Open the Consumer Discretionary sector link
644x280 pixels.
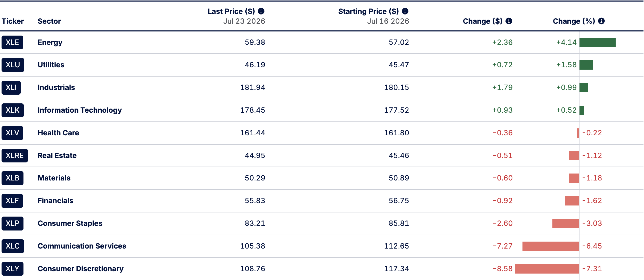81,269
